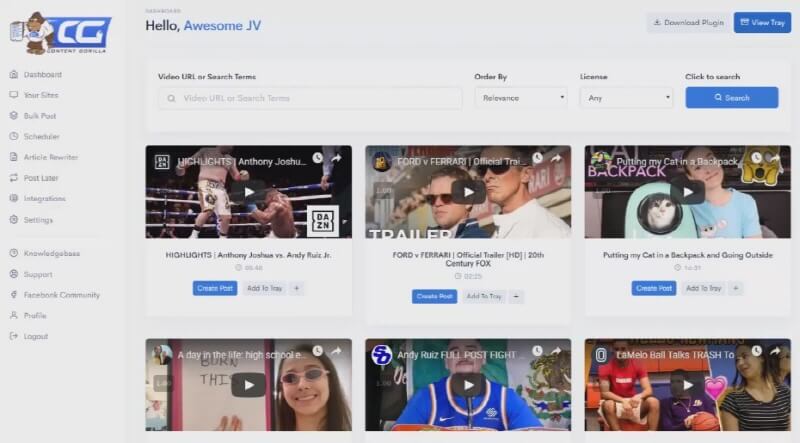Viewport: 800px width, 443px height.
Task: Open the Knowledgebase link in sidebar
Action: click(x=52, y=253)
